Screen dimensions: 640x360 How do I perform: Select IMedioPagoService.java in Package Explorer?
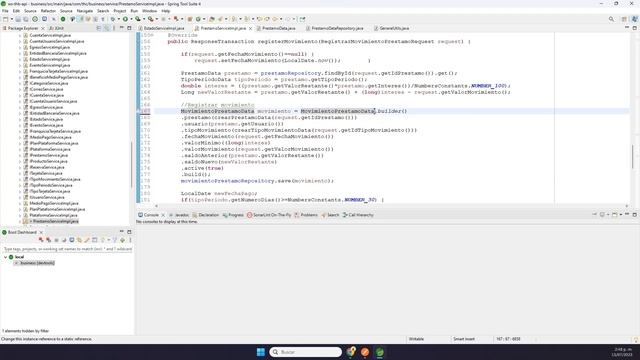pos(50,137)
